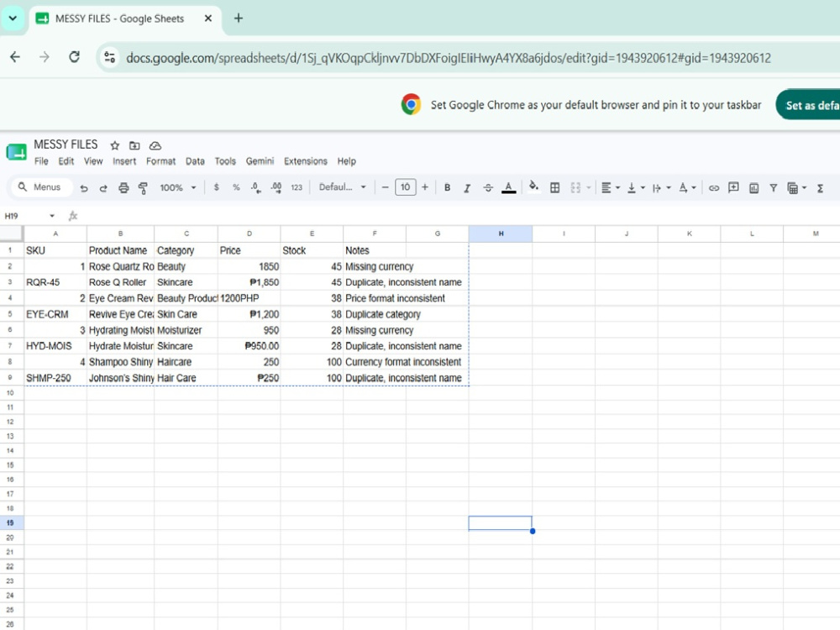Open the File menu
Image resolution: width=840 pixels, height=630 pixels.
[41, 161]
